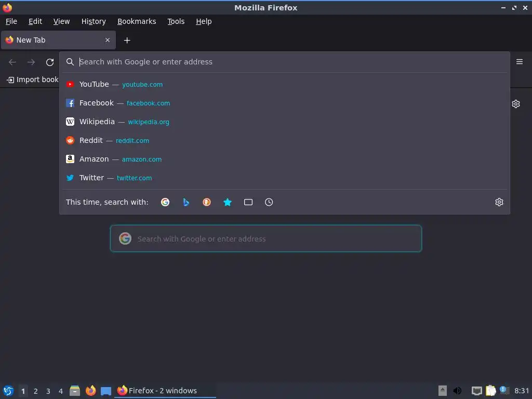Click the notification tray icon
The width and height of the screenshot is (532, 399).
coord(504,391)
